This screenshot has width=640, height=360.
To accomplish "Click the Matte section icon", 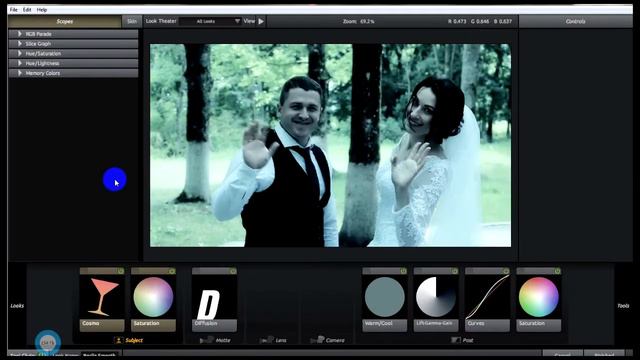I will point(207,340).
